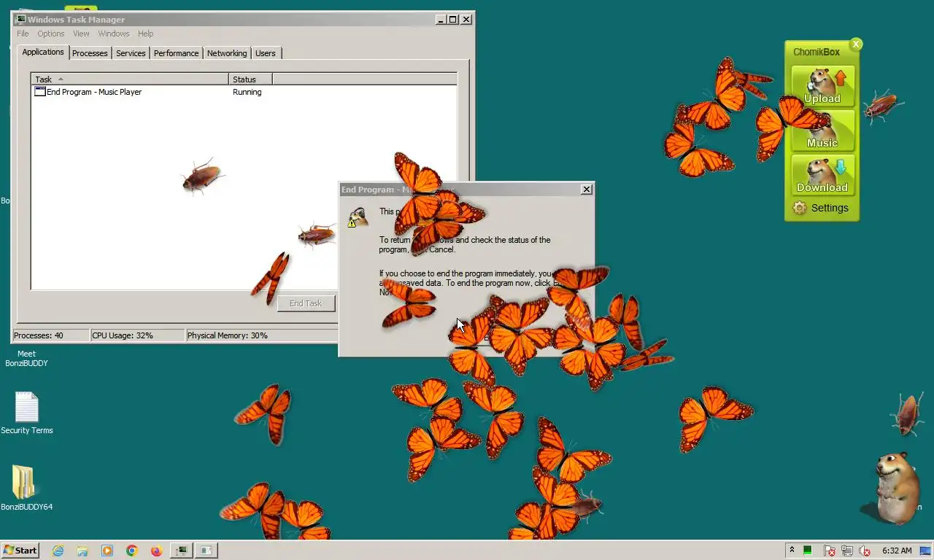Open the Action Center flag tray icon
Image resolution: width=934 pixels, height=560 pixels.
(830, 551)
